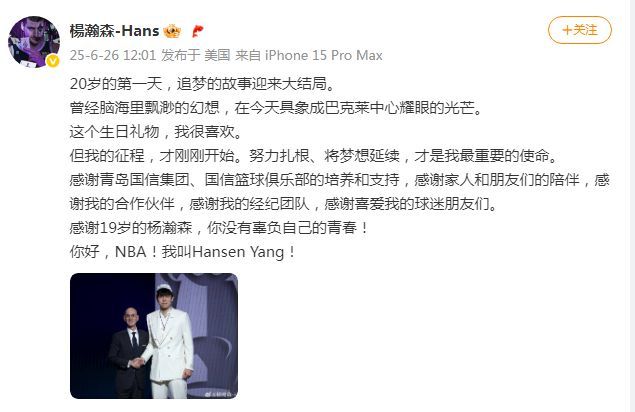Click the first line starting with 20岁的第一天

point(203,84)
